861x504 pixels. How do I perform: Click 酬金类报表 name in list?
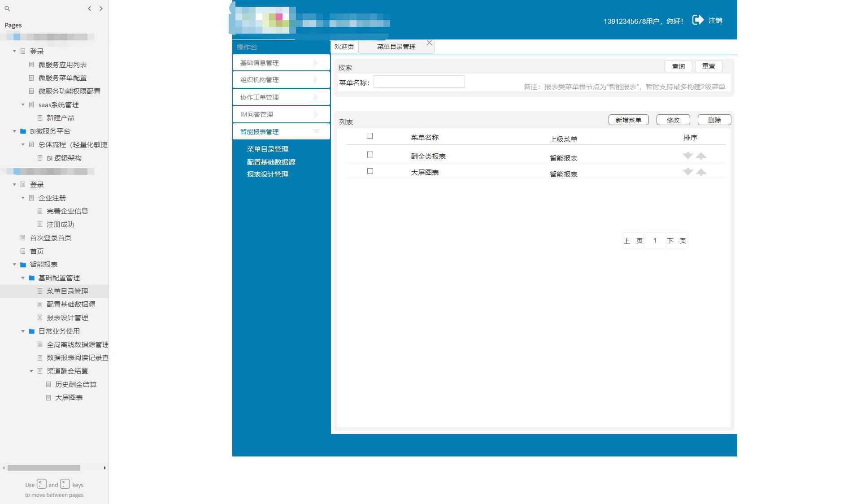click(x=428, y=156)
